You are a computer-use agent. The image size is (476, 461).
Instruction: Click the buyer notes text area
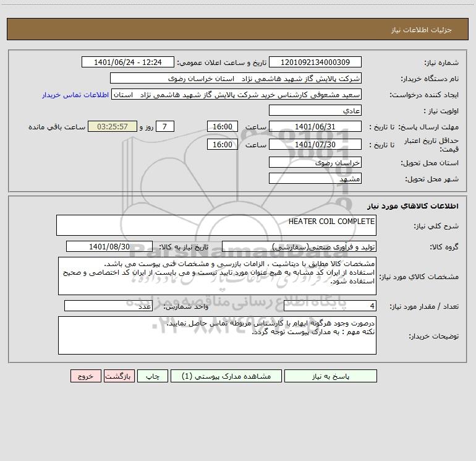[x=217, y=335]
